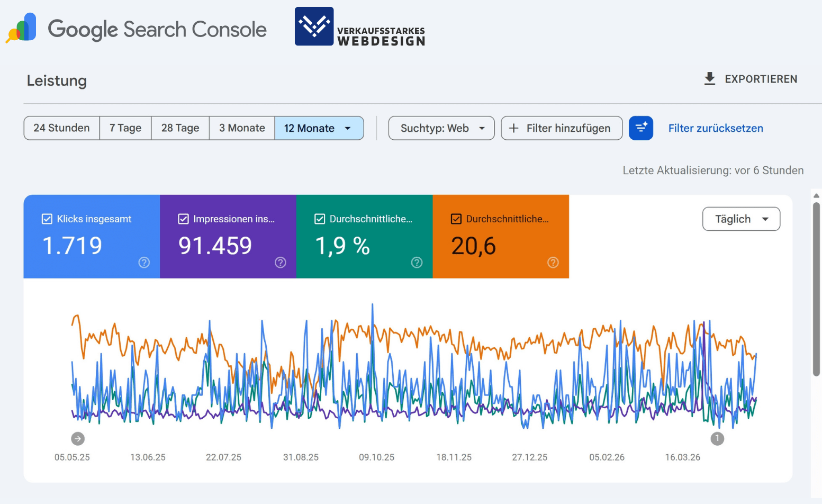Viewport: 822px width, 504px height.
Task: Click the Google Search Console logo icon
Action: (x=21, y=28)
